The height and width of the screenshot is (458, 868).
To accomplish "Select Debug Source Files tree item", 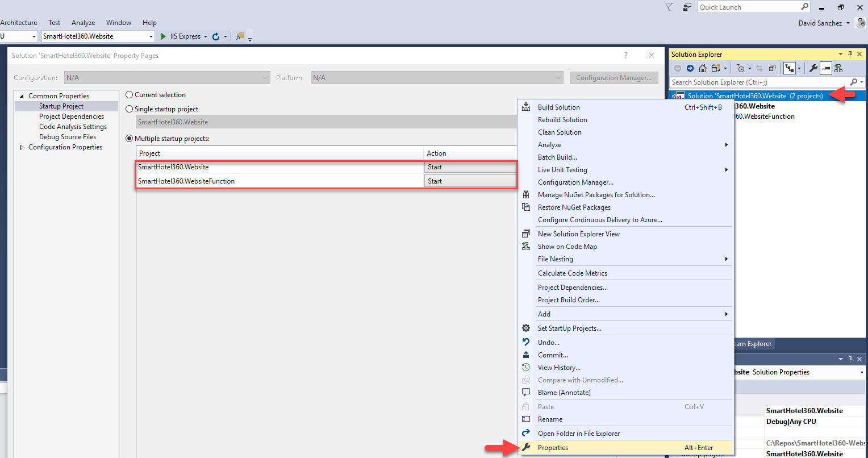I will pyautogui.click(x=68, y=137).
